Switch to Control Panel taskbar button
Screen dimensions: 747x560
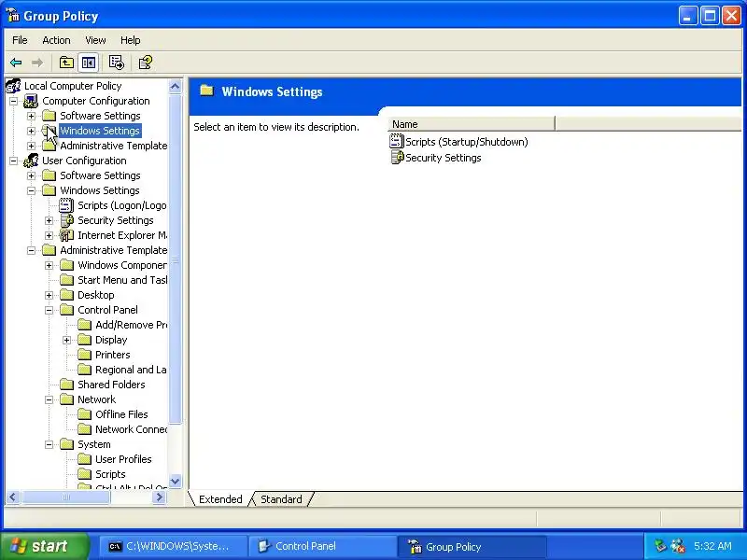pyautogui.click(x=322, y=546)
